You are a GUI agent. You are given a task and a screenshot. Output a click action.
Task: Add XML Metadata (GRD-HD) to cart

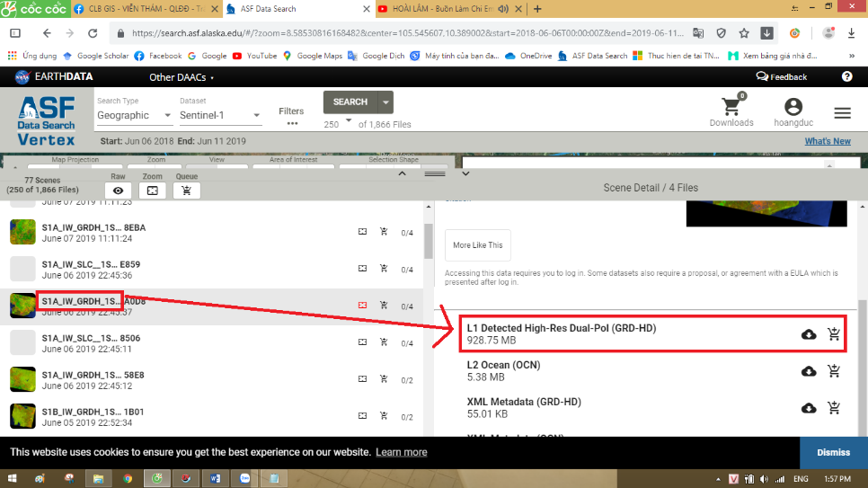click(x=833, y=408)
